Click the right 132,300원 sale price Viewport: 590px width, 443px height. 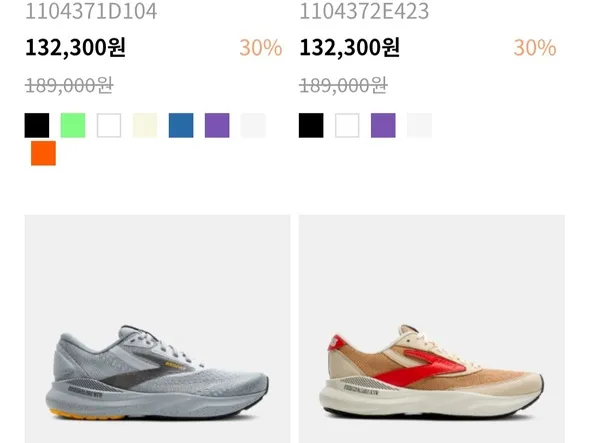(x=350, y=48)
